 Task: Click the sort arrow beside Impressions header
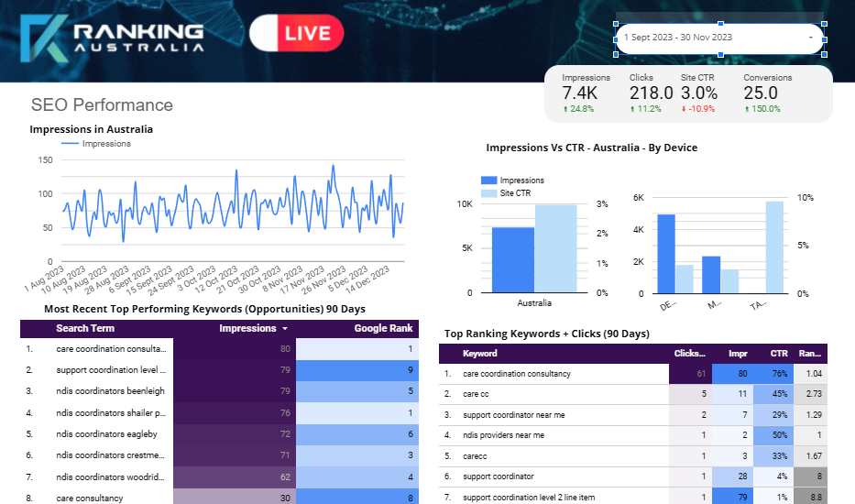tap(285, 329)
